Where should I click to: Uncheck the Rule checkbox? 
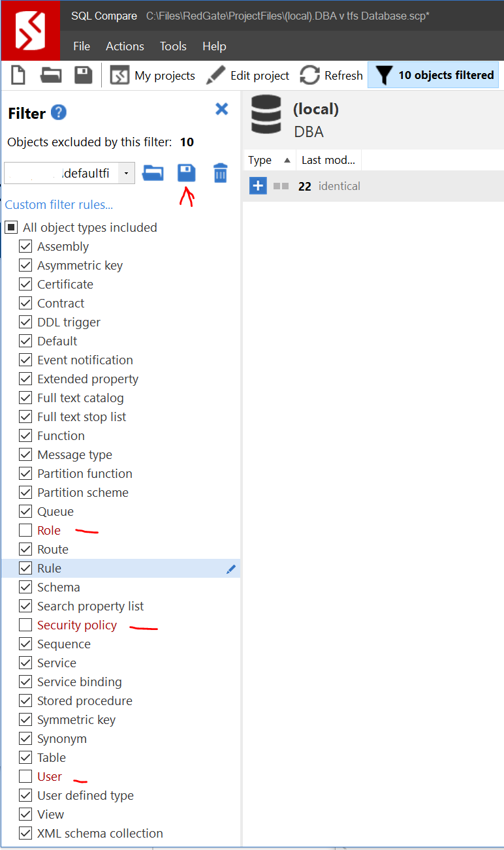(x=25, y=569)
